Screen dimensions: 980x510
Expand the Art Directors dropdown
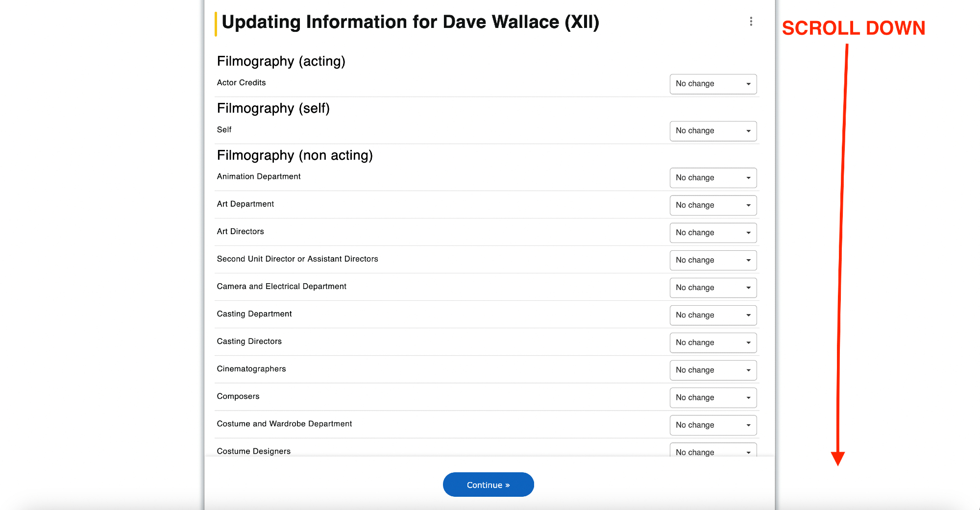[712, 233]
